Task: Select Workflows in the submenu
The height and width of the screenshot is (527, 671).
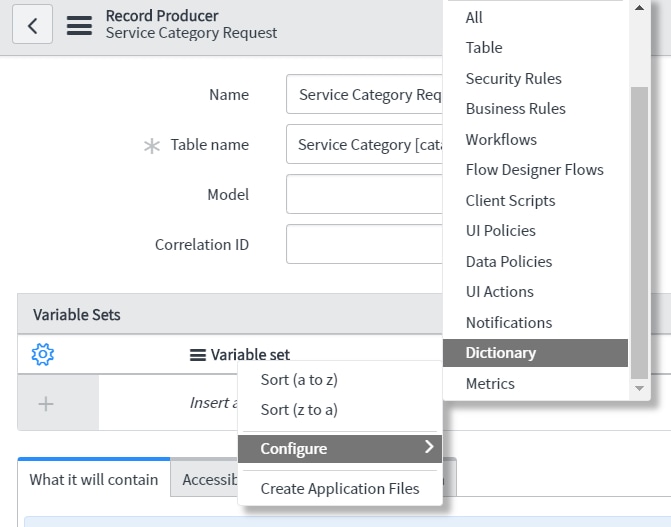Action: click(x=501, y=140)
